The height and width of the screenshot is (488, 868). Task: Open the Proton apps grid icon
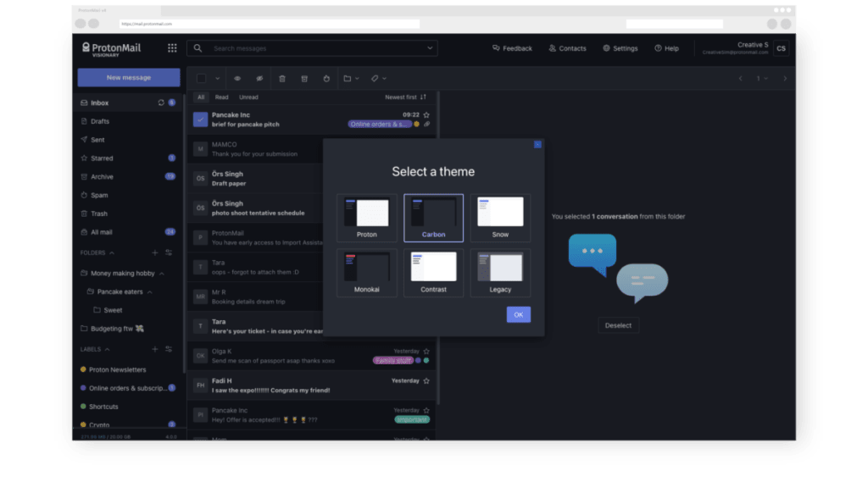tap(172, 48)
